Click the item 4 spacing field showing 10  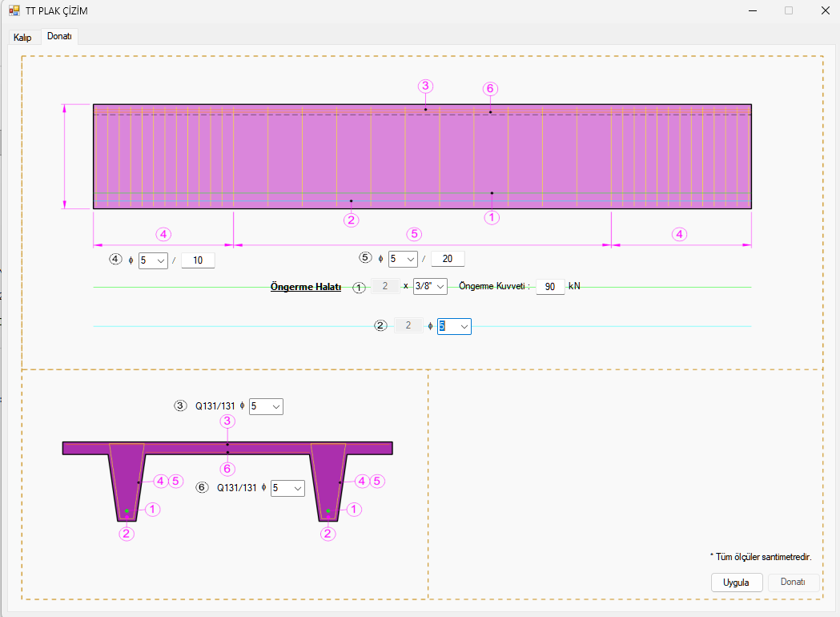pos(198,260)
